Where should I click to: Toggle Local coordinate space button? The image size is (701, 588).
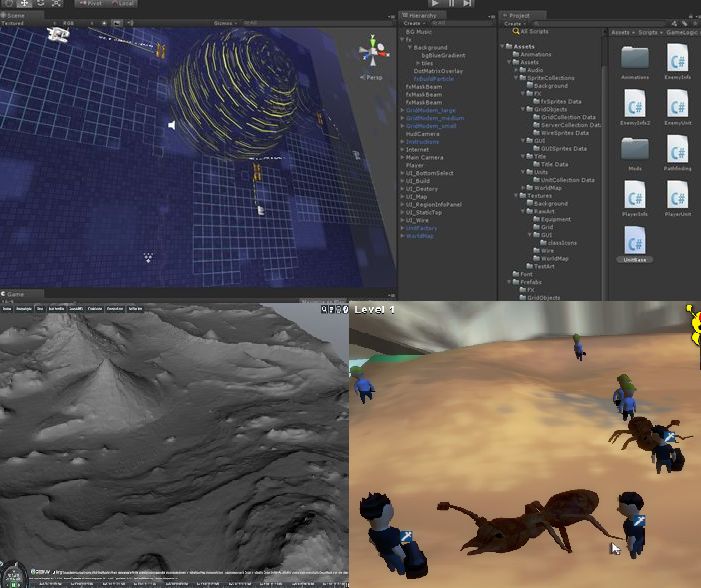click(124, 4)
